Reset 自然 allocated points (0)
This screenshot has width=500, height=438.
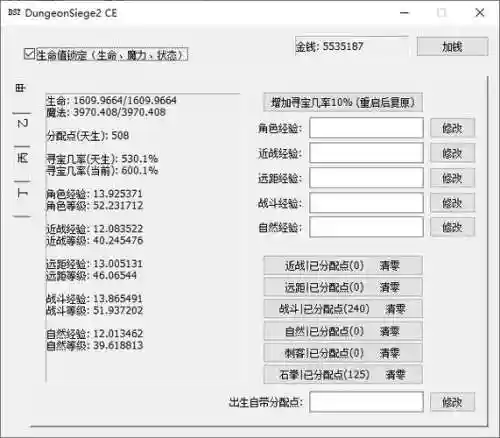343,331
